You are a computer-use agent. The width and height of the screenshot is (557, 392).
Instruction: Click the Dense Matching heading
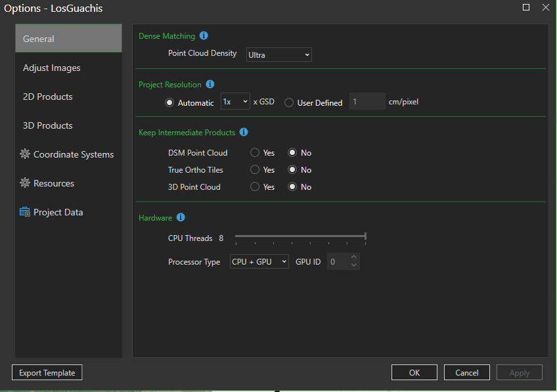pyautogui.click(x=167, y=36)
